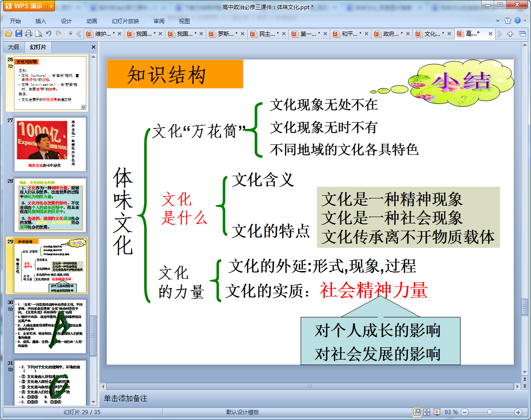Click thumbnail pane scroll down arrow

tap(94, 402)
